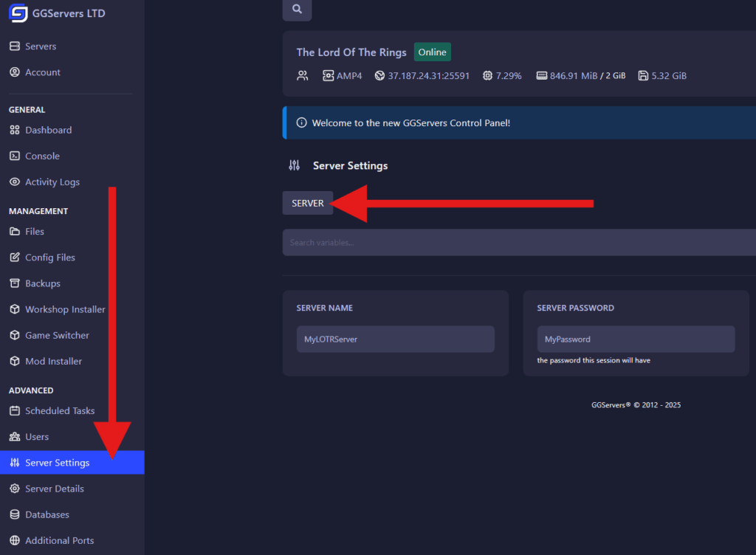
Task: Click the Backups archive icon
Action: [x=14, y=283]
